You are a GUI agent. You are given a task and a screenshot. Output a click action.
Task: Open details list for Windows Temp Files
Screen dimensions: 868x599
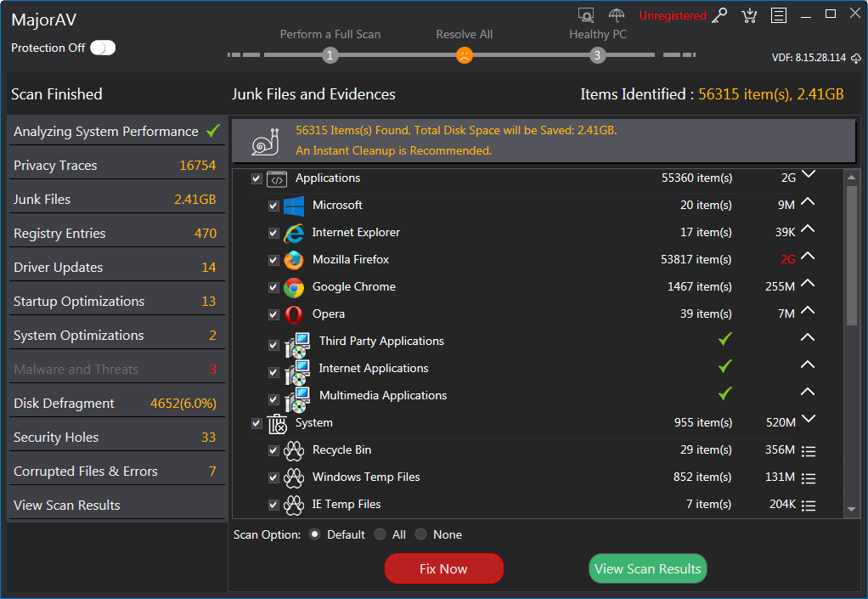click(x=809, y=478)
